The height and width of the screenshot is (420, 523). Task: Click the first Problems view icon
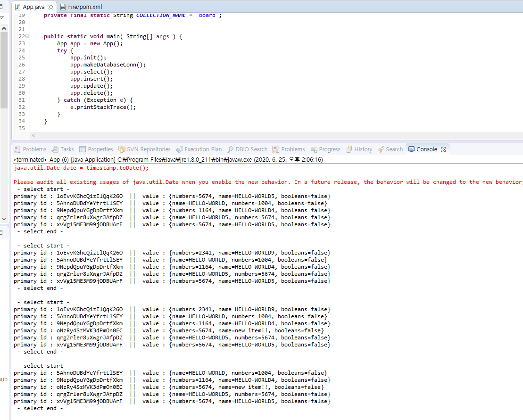click(x=17, y=149)
